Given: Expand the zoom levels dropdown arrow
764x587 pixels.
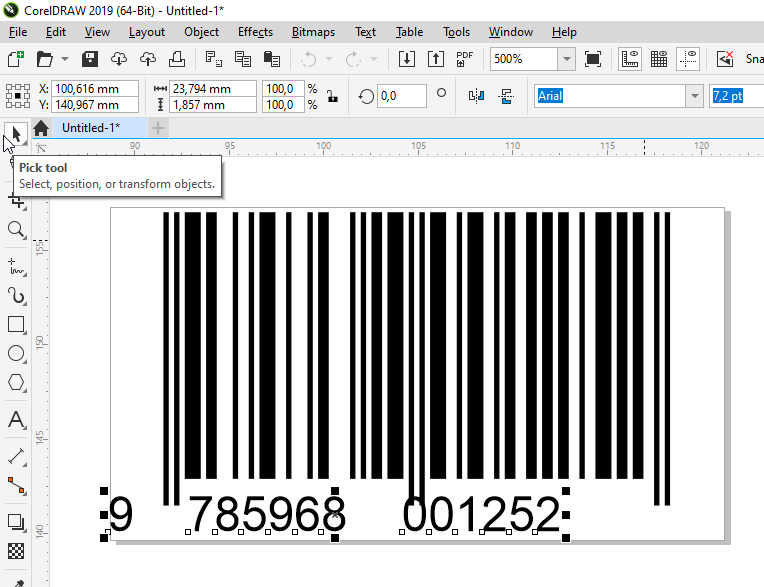Looking at the screenshot, I should 567,59.
